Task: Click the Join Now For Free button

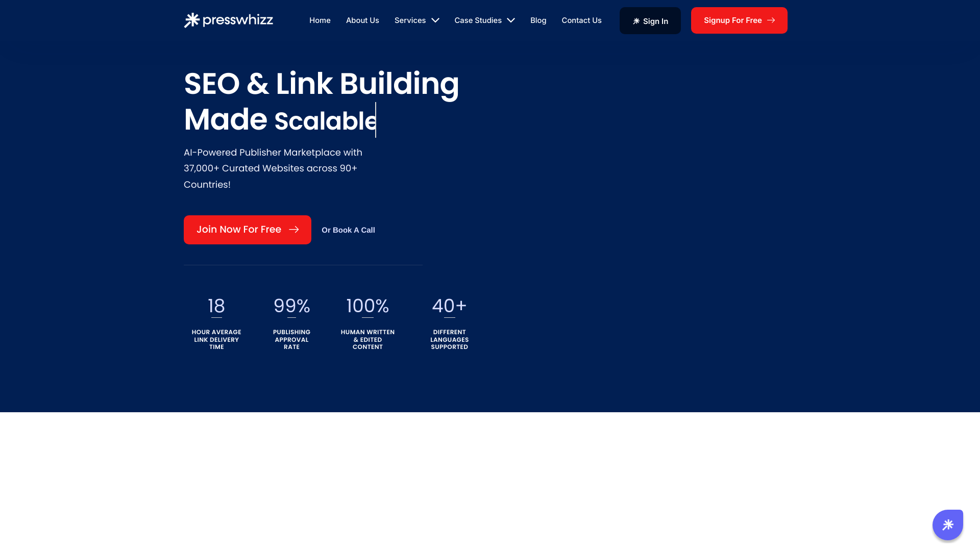Action: pyautogui.click(x=248, y=230)
